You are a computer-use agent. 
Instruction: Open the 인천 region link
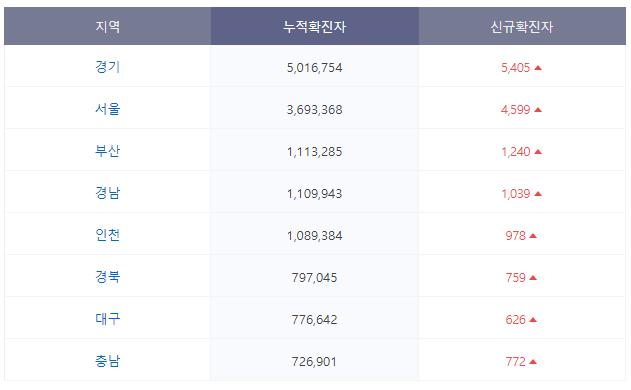pos(107,235)
